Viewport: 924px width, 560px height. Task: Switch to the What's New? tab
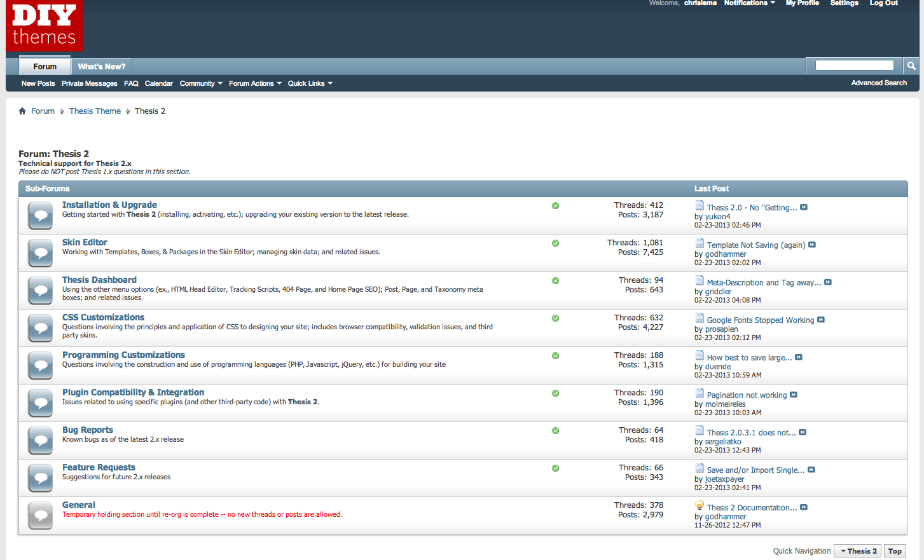click(102, 66)
